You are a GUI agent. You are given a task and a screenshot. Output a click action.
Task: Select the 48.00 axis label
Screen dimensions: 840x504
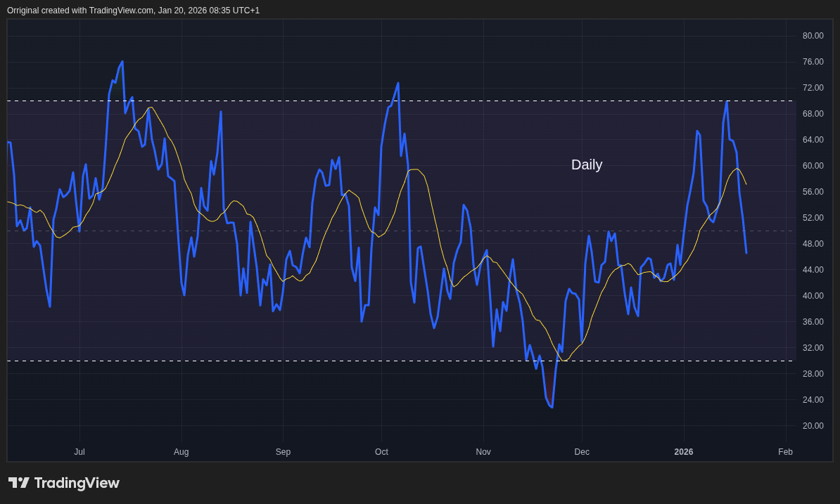[x=813, y=244]
